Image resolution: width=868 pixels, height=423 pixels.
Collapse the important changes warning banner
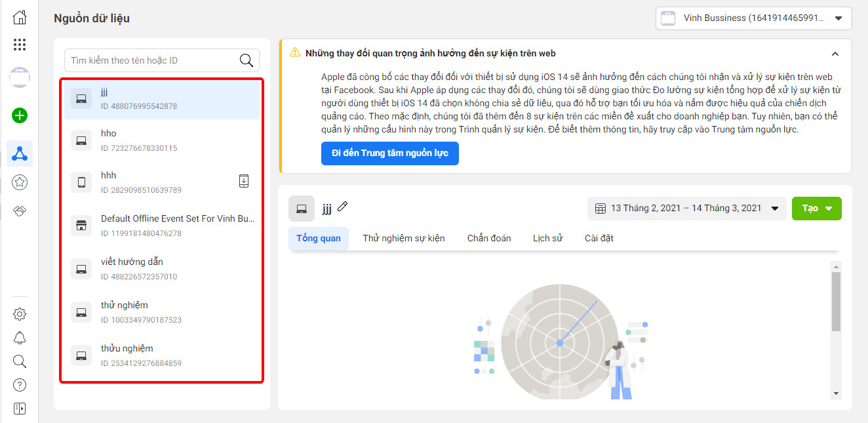pos(835,54)
